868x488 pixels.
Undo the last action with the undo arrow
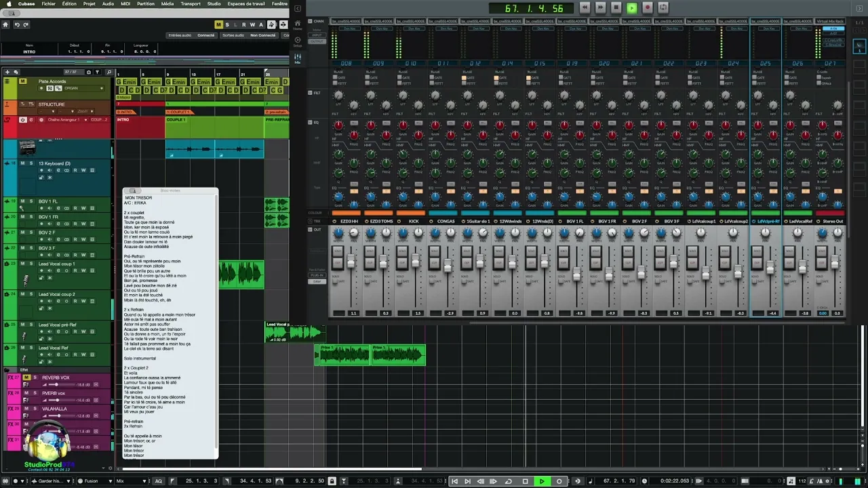[x=18, y=24]
